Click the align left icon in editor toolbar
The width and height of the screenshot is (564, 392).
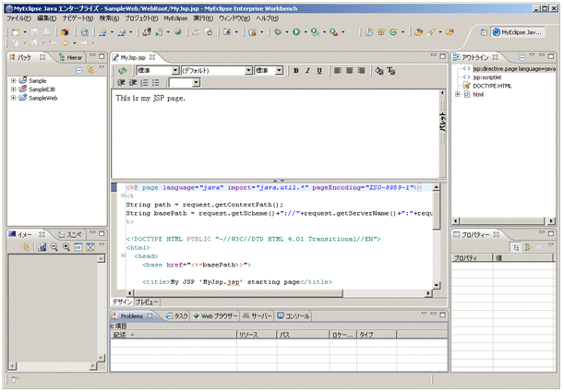tap(337, 70)
